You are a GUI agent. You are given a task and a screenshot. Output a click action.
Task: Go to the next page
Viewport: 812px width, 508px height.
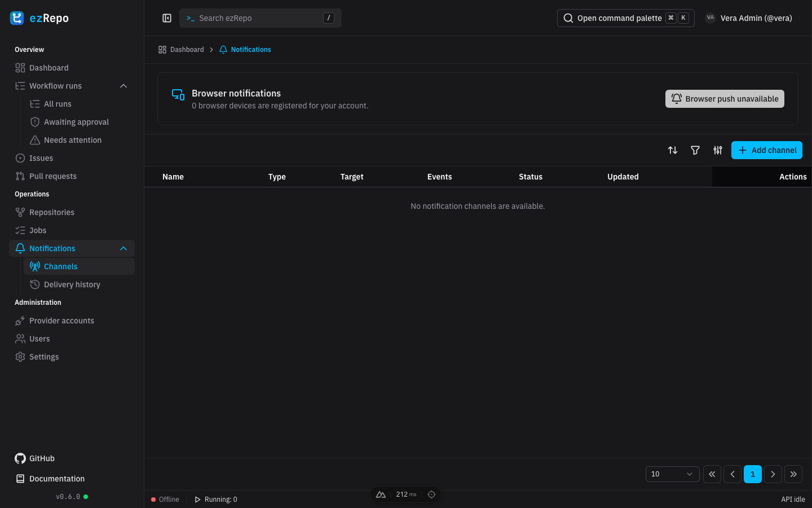773,474
